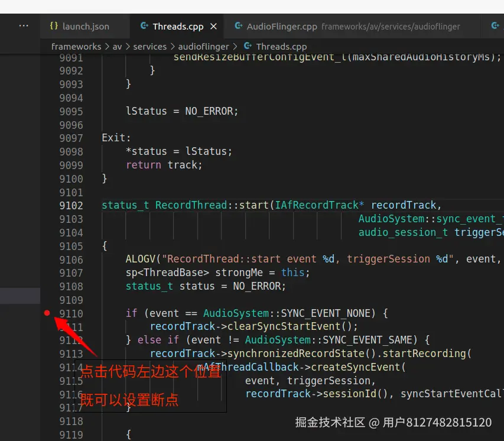Click 'RecordThread::start' function name

point(212,205)
